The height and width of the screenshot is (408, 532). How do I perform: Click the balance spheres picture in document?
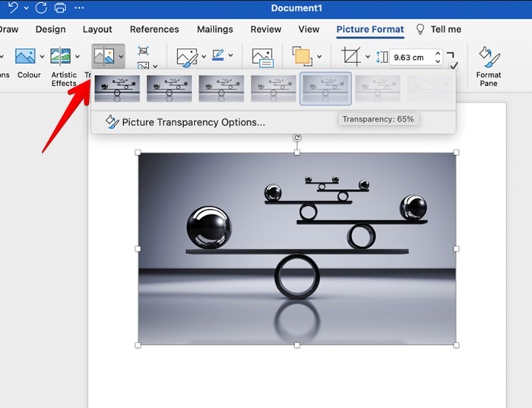click(x=297, y=248)
